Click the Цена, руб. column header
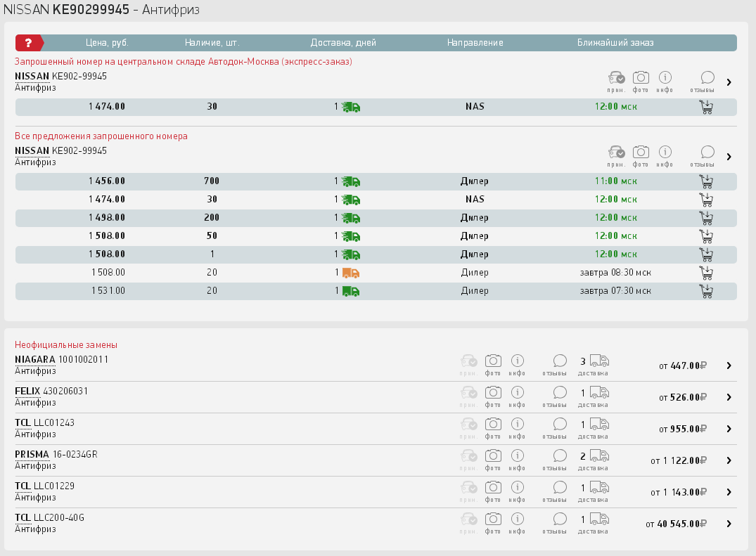Viewport: 756px width, 556px height. [107, 43]
